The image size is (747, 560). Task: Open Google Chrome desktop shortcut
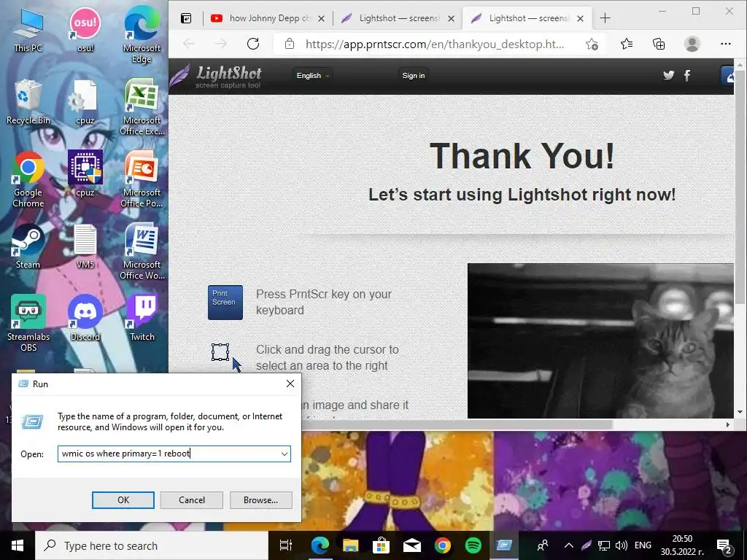coord(28,179)
